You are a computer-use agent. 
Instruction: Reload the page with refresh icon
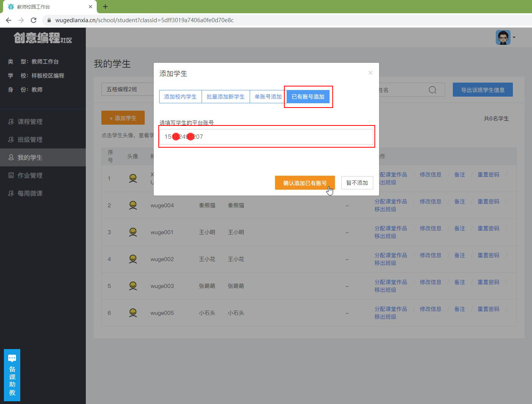click(34, 20)
